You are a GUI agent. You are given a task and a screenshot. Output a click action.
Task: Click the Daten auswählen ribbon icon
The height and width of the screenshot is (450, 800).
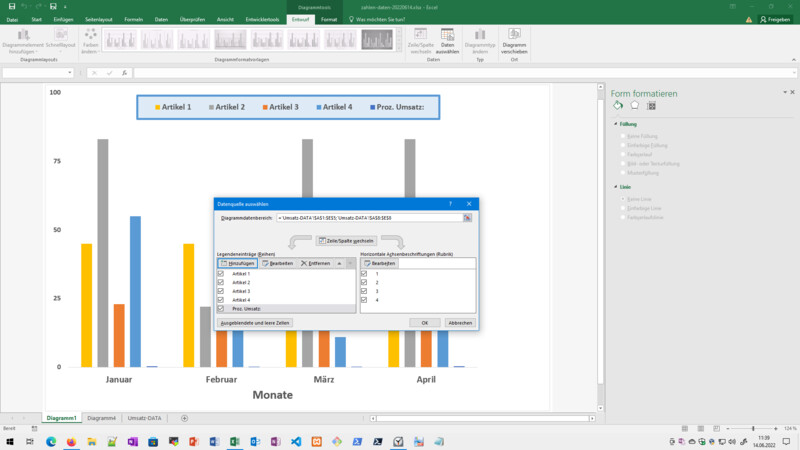(x=447, y=41)
